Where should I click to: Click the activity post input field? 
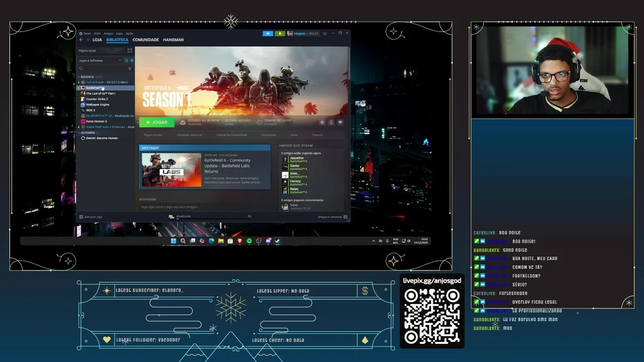(204, 207)
